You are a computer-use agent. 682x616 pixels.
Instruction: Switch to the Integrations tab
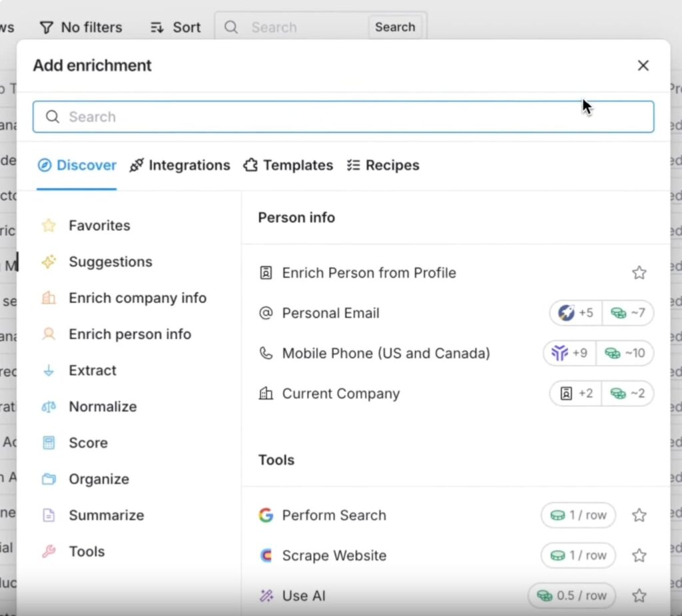(x=180, y=165)
